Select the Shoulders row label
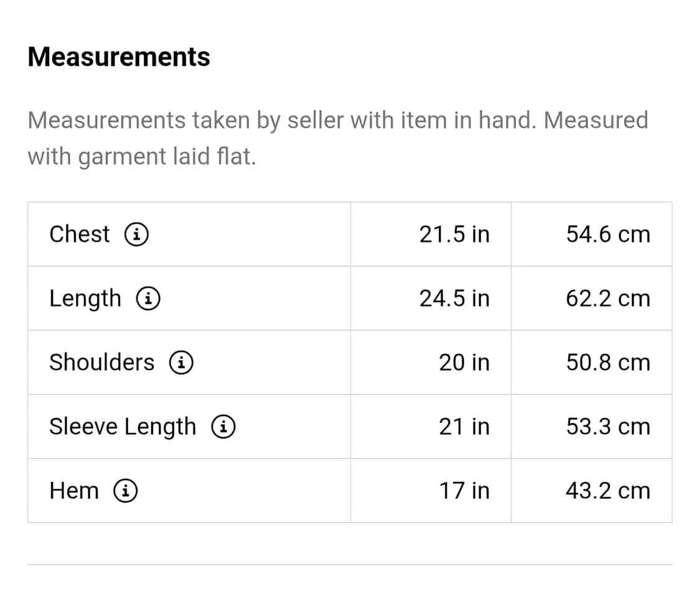 (x=101, y=363)
